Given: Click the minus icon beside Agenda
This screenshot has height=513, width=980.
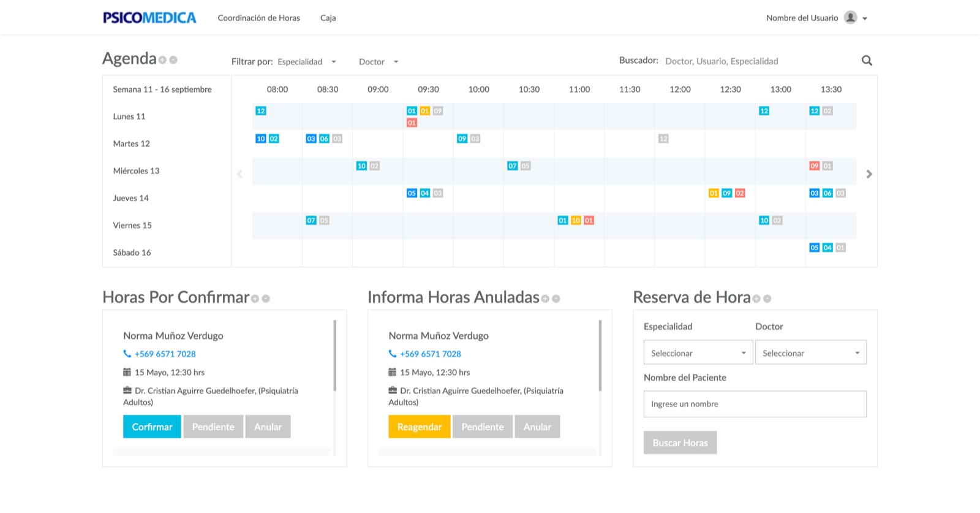Looking at the screenshot, I should (173, 60).
